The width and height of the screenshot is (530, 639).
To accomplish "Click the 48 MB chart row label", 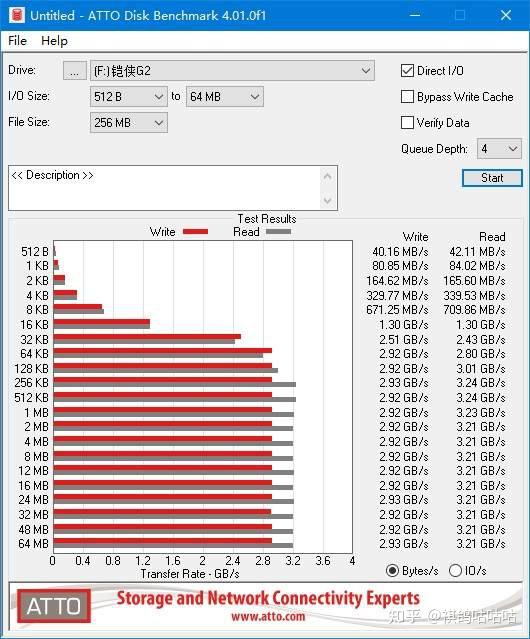I will (x=33, y=529).
